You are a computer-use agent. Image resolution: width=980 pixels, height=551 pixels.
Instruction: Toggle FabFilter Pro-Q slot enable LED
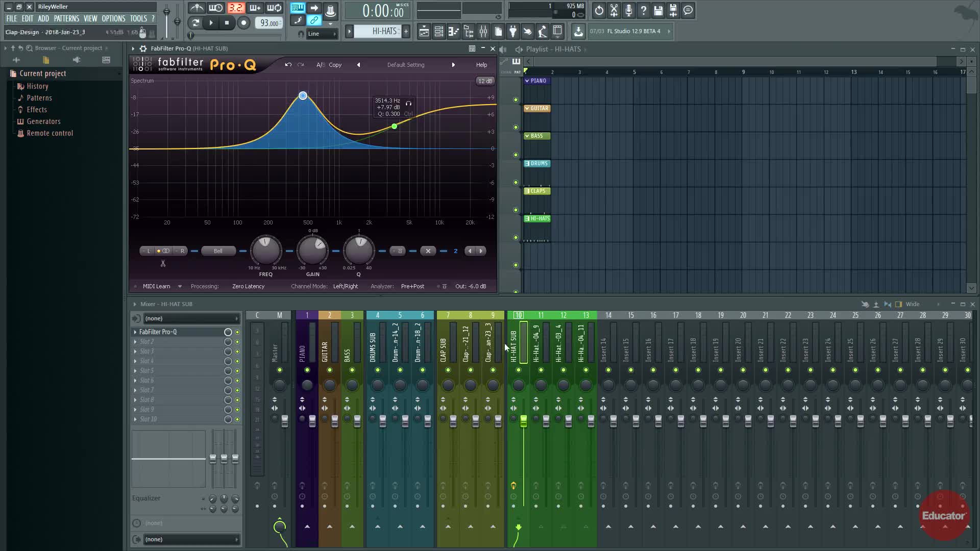pyautogui.click(x=237, y=332)
